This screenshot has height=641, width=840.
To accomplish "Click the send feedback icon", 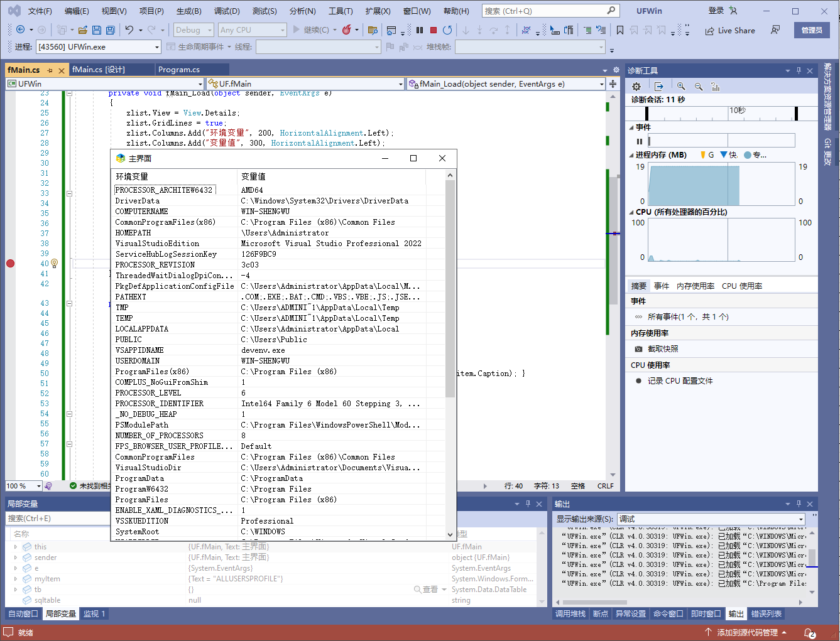I will point(775,30).
